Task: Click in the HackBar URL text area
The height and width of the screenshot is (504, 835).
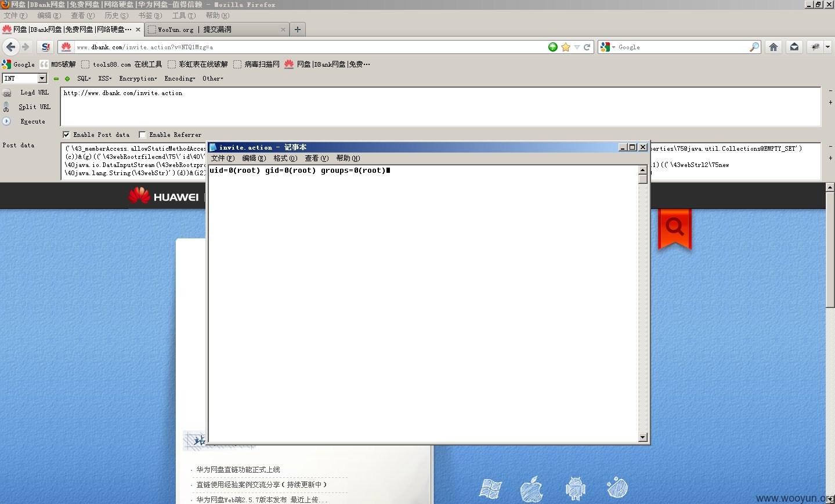Action: click(x=440, y=107)
